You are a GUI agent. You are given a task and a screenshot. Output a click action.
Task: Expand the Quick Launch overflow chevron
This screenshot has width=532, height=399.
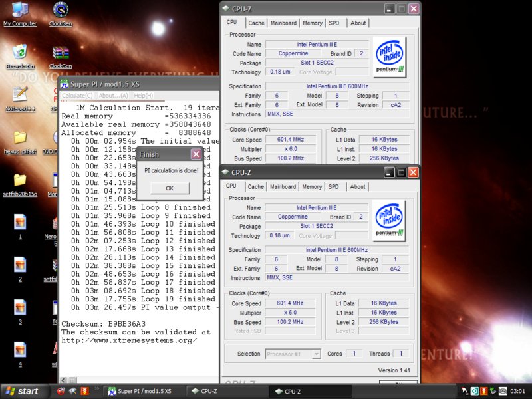pos(97,388)
